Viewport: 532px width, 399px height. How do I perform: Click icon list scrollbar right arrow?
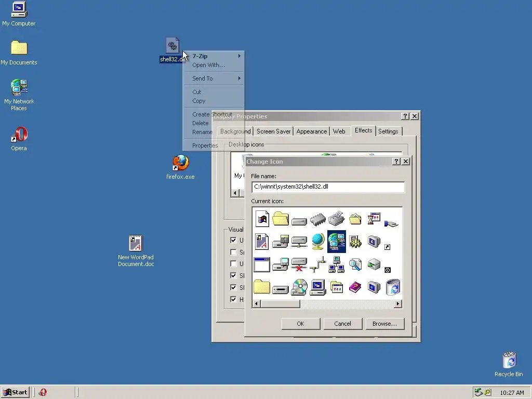click(398, 303)
